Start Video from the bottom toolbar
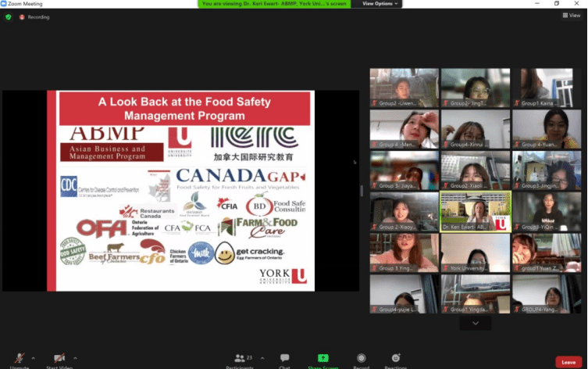This screenshot has height=369, width=588. point(59,359)
